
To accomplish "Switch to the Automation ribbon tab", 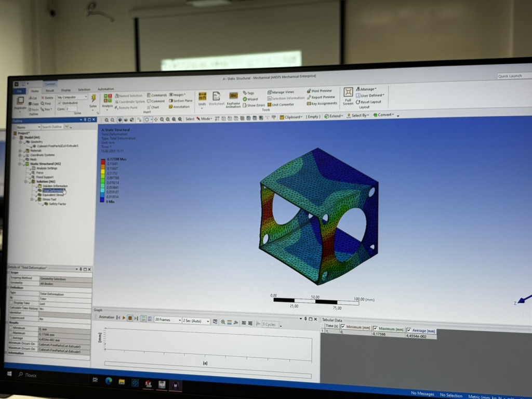I will [106, 89].
